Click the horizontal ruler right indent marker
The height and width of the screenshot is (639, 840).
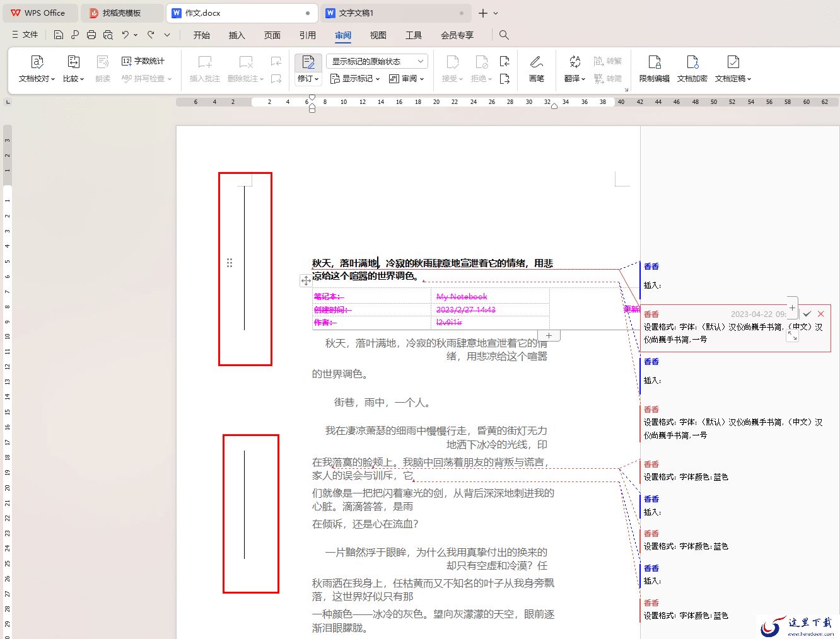(x=554, y=106)
